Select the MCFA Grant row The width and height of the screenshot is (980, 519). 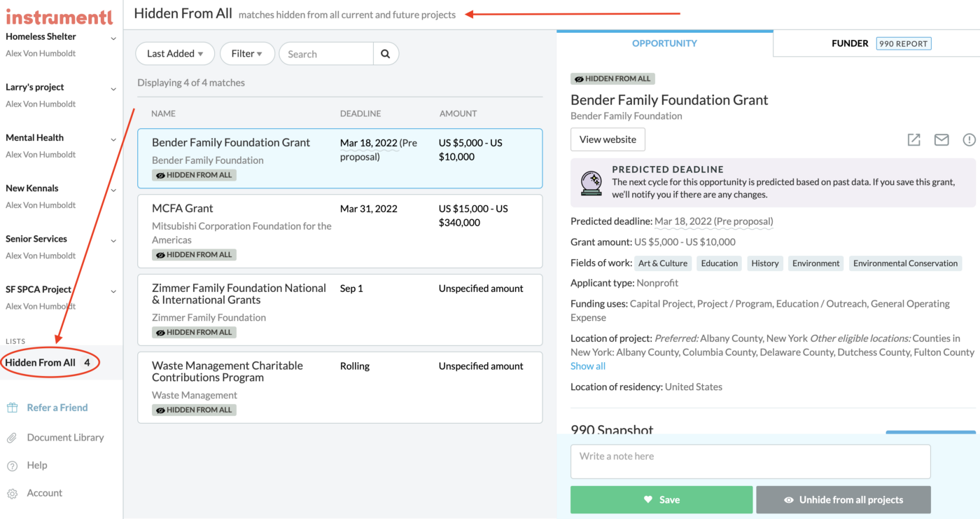pos(340,231)
